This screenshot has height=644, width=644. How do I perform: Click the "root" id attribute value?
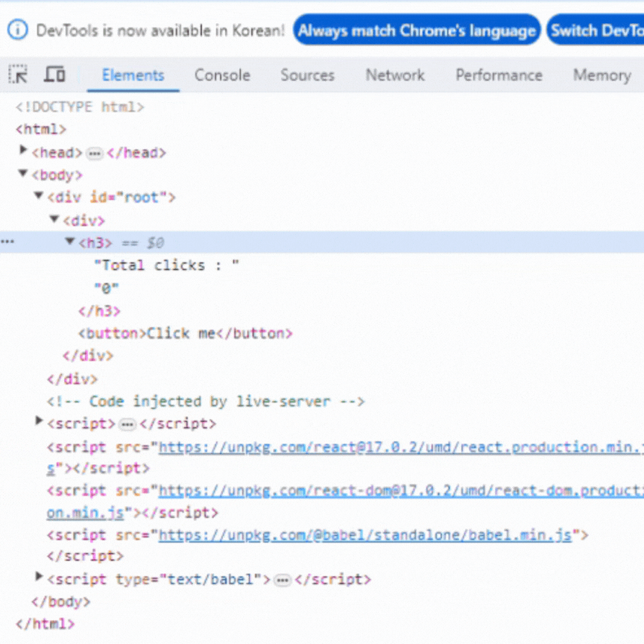click(x=142, y=198)
